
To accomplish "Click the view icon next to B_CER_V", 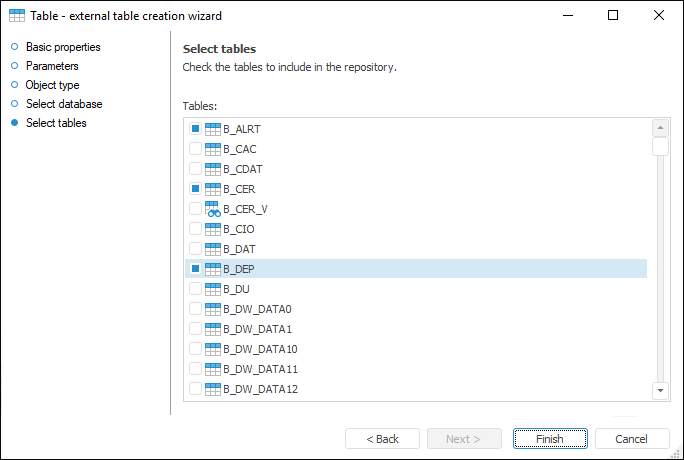I will click(x=212, y=209).
